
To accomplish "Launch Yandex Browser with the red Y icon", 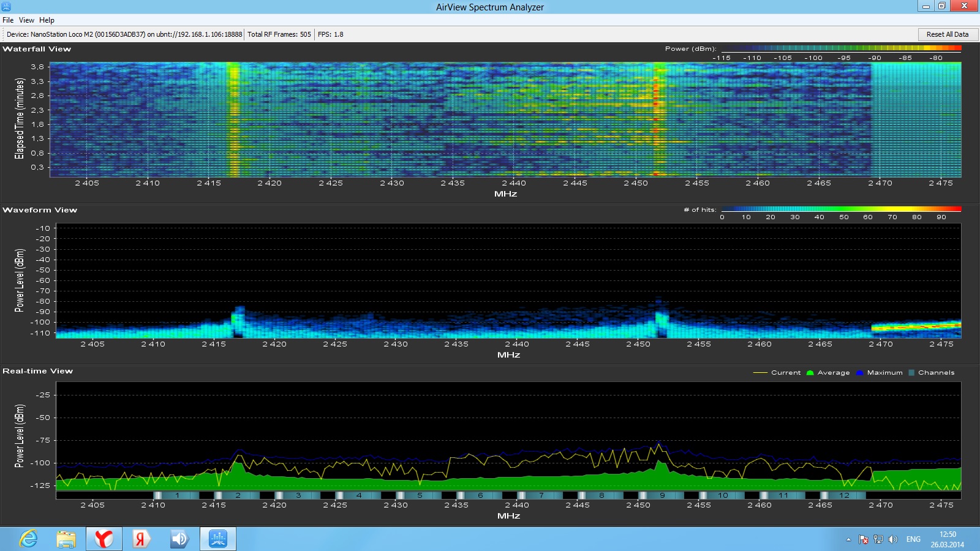I will point(104,539).
